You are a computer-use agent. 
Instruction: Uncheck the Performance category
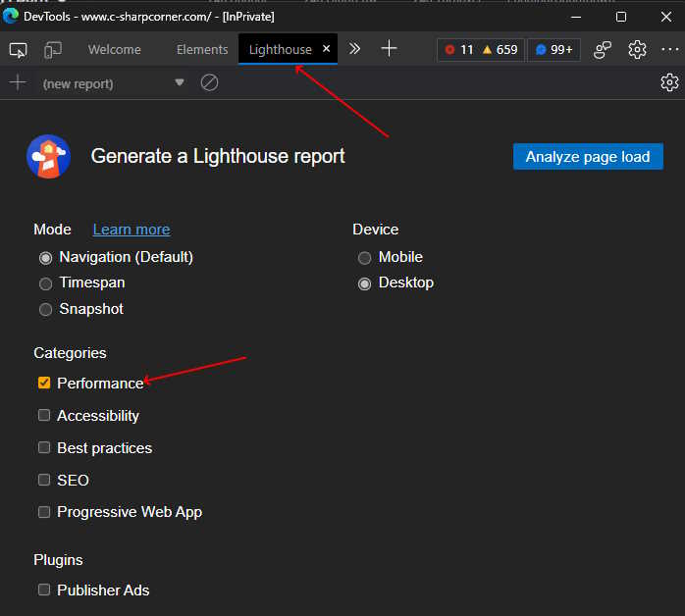tap(44, 383)
